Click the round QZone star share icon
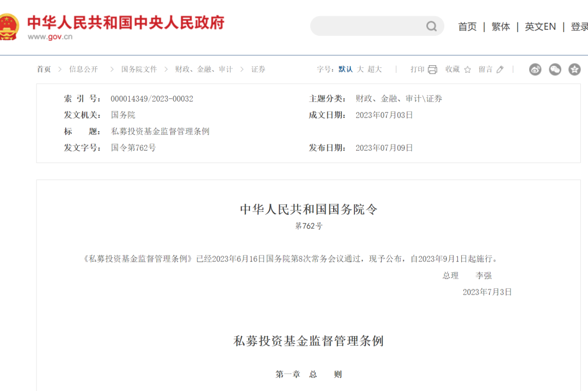588x391 pixels. click(x=574, y=70)
